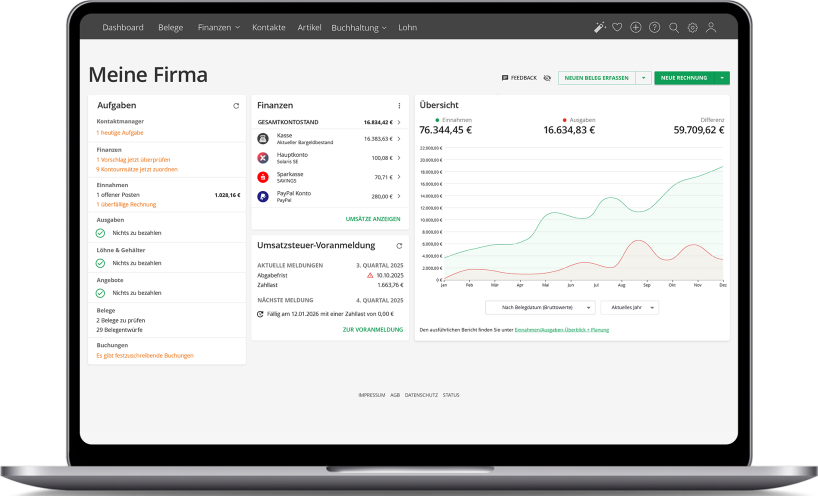The image size is (818, 496).
Task: Open the Hauptkonto account row
Action: [328, 158]
